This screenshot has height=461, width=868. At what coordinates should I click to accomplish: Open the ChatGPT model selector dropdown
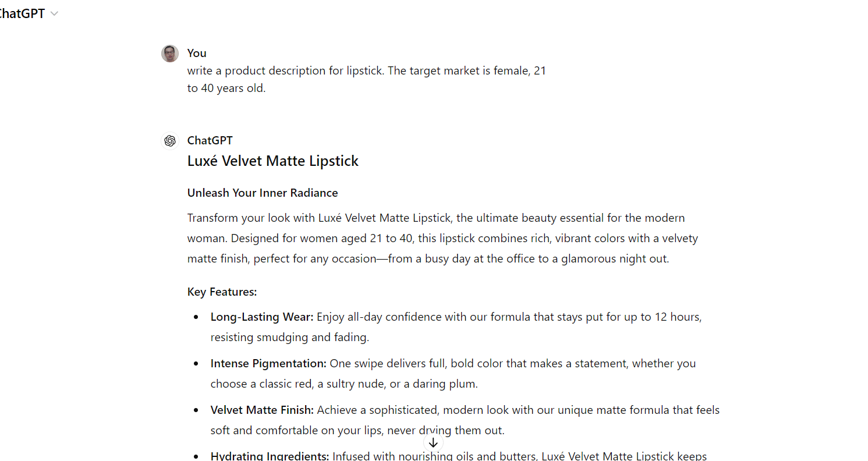[23, 13]
